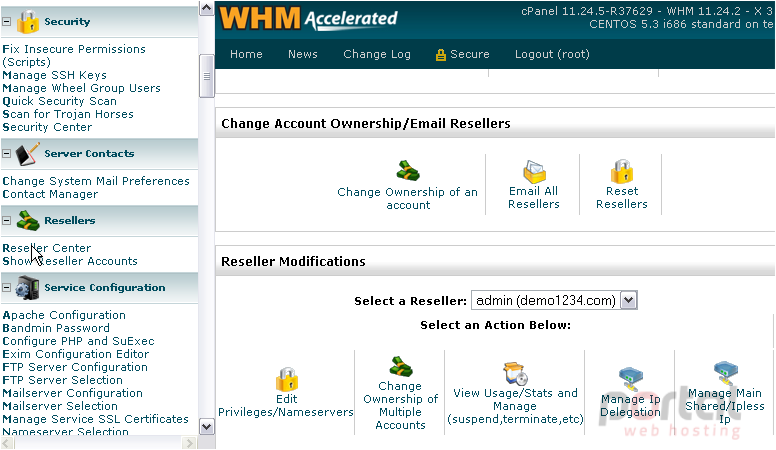Collapse the Service Configuration section
This screenshot has height=450, width=776.
point(6,288)
